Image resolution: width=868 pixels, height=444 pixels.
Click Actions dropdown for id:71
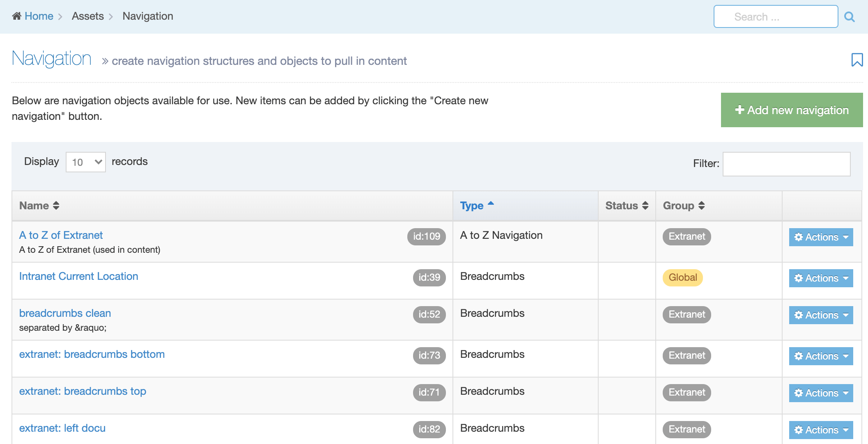[x=821, y=392]
